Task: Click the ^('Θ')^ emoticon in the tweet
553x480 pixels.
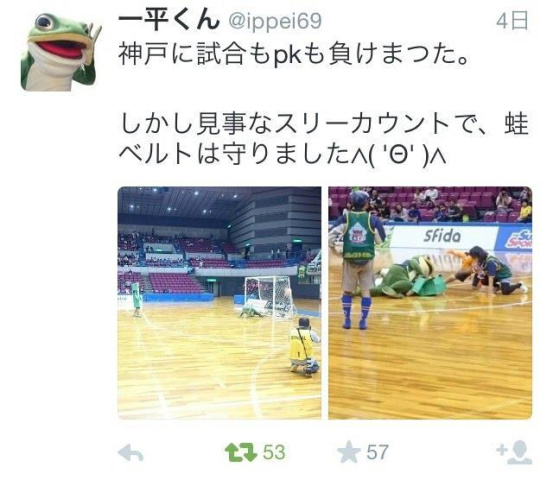Action: coord(397,154)
